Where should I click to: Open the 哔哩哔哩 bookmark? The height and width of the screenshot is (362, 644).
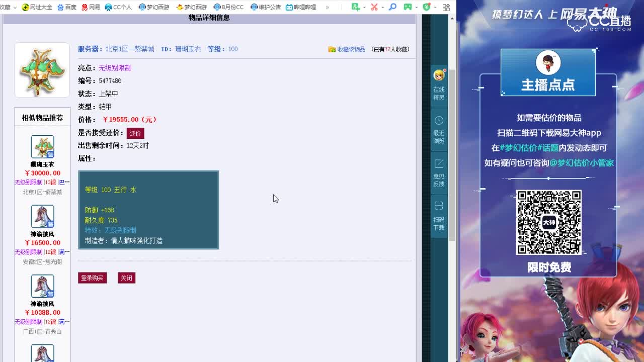coord(301,7)
